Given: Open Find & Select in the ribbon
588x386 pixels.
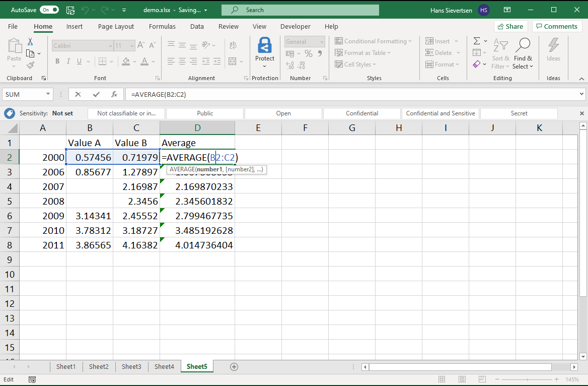Looking at the screenshot, I should point(523,52).
